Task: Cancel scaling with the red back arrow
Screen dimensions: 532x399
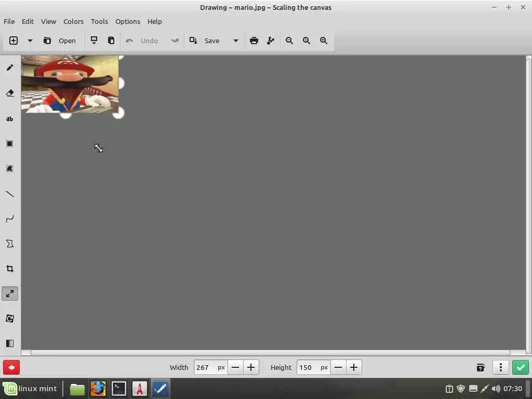Action: tap(11, 367)
